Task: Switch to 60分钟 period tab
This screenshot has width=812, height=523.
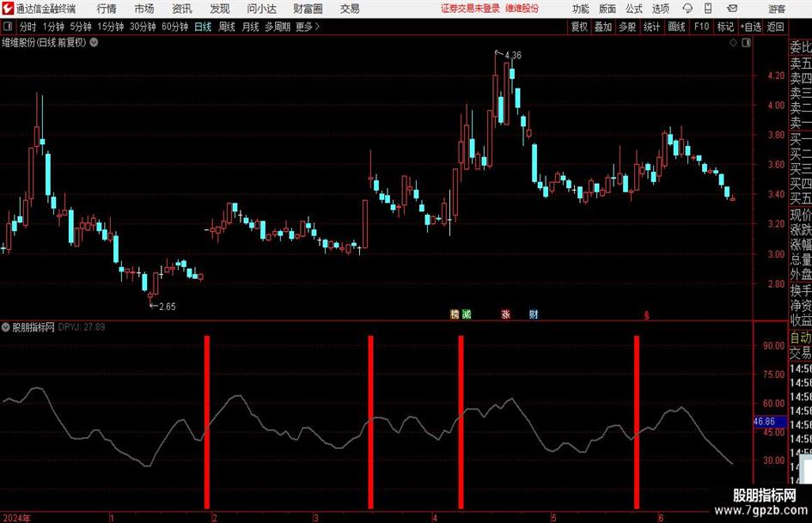Action: [x=175, y=27]
